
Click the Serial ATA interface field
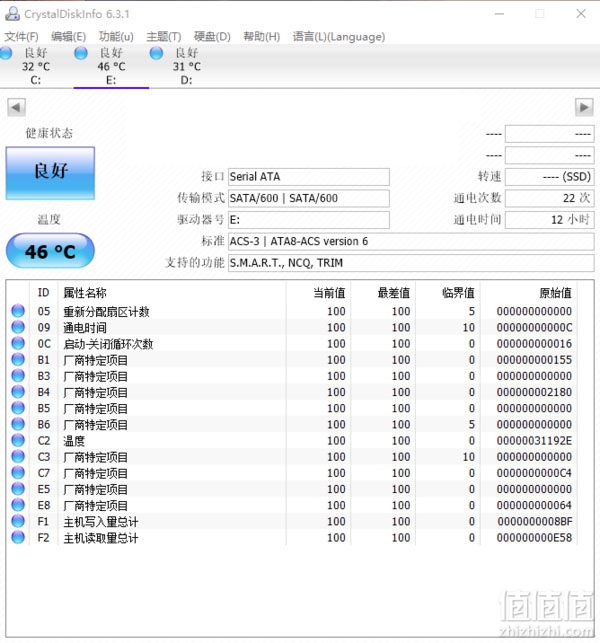click(309, 177)
